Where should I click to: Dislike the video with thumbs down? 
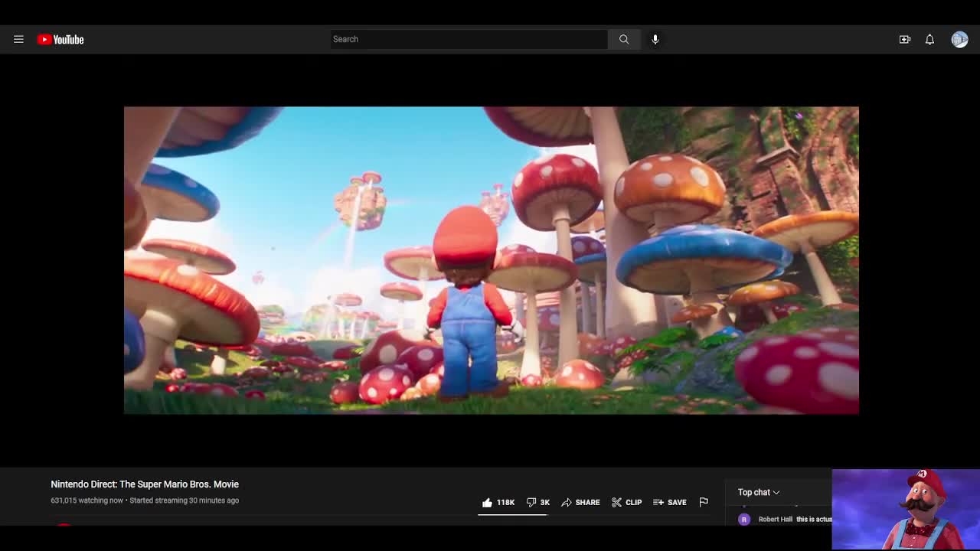pos(538,502)
